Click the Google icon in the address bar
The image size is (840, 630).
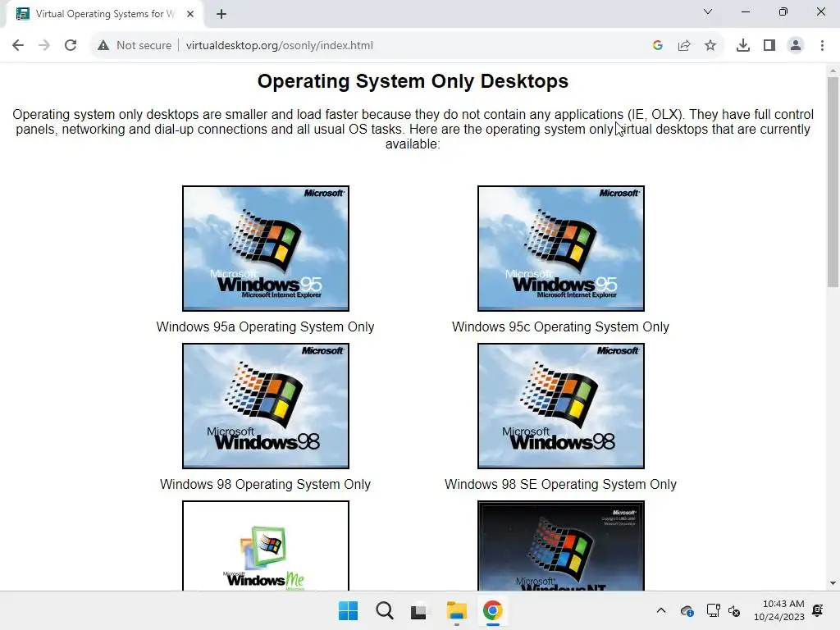(658, 46)
